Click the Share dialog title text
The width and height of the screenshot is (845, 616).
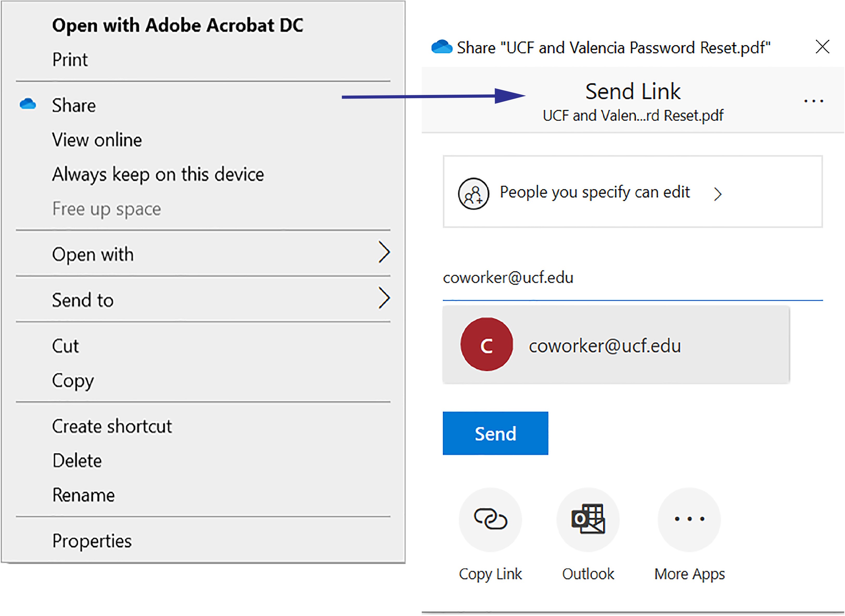click(x=614, y=48)
